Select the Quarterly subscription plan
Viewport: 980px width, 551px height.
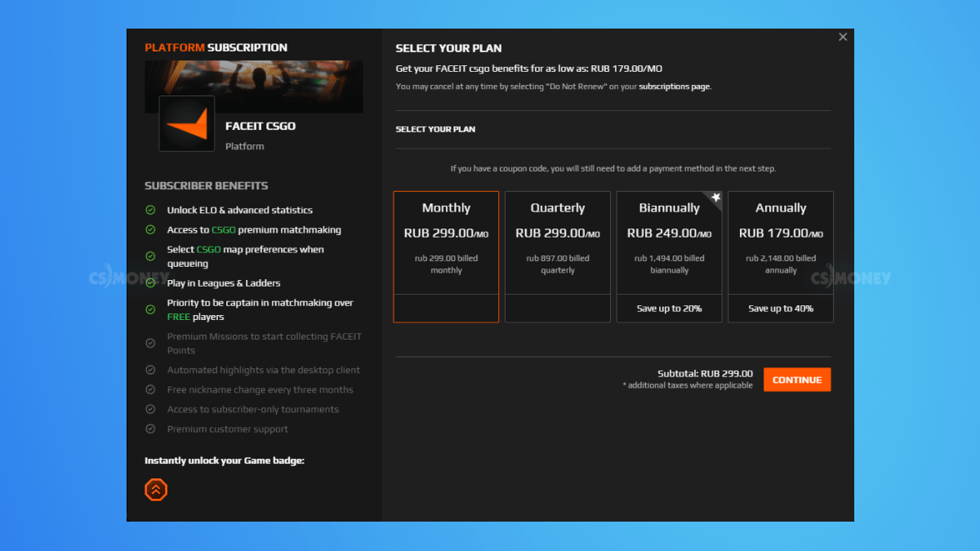(x=558, y=256)
